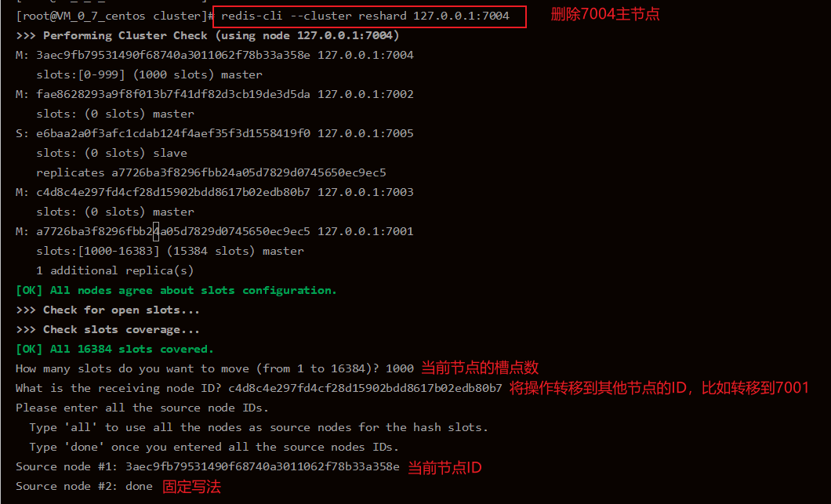Click the '1000' answer to slots prompt
Screen dimensions: 831x504
pos(400,368)
